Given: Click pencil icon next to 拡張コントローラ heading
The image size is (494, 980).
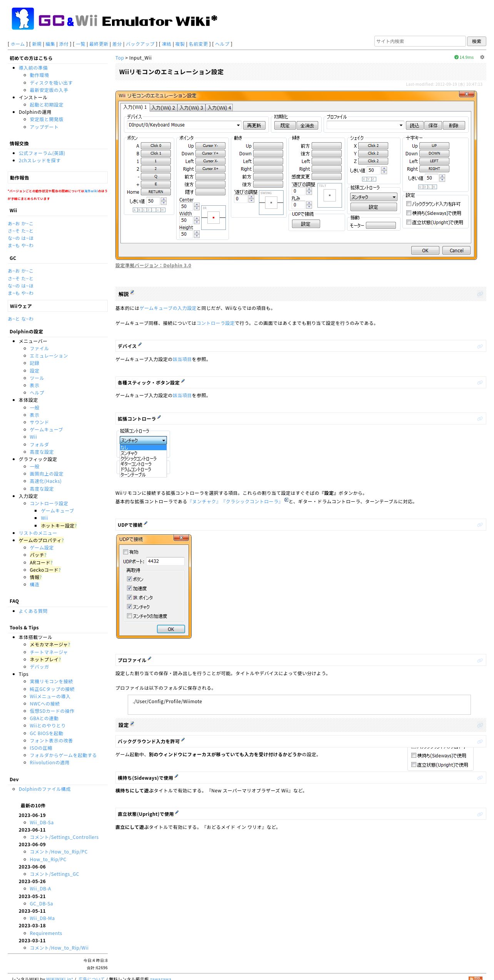Looking at the screenshot, I should coord(159,417).
